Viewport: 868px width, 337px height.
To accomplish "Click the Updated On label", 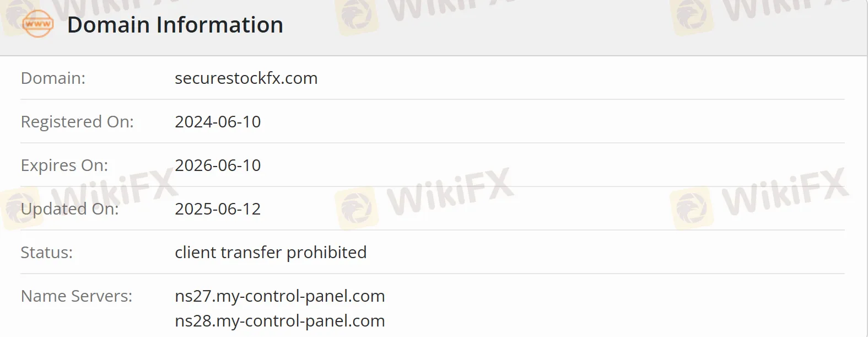I will click(x=69, y=209).
